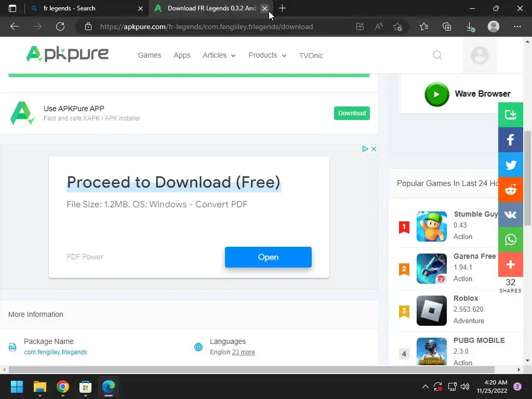The image size is (532, 399).
Task: Open browser profile avatar
Action: tap(494, 26)
